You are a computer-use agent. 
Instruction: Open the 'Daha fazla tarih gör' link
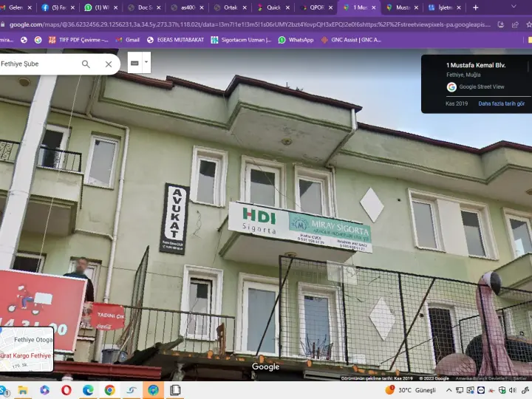pos(502,103)
